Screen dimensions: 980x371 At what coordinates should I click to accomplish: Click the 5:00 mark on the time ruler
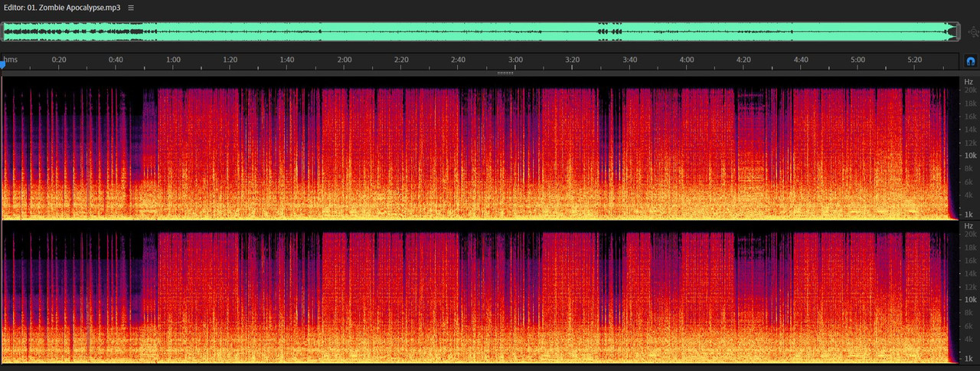[858, 59]
